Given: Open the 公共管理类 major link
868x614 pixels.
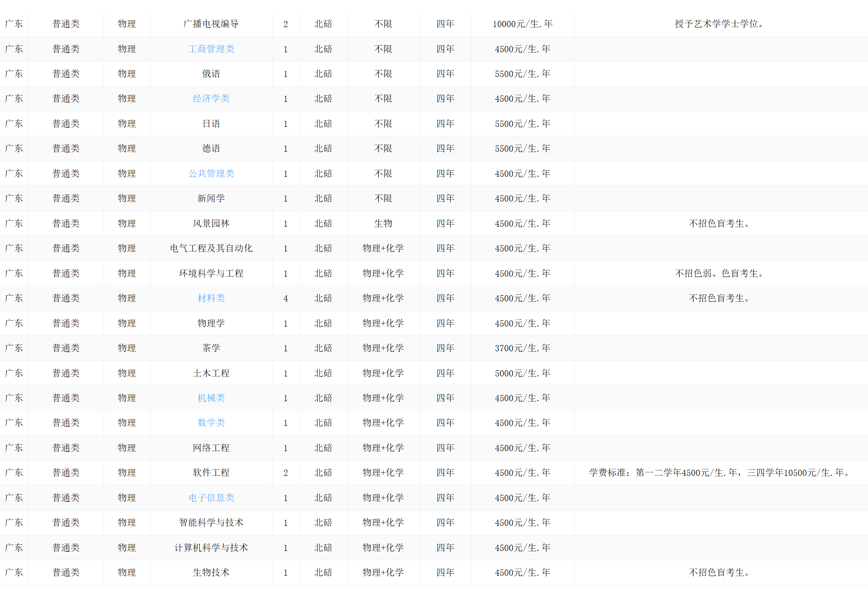Looking at the screenshot, I should point(211,174).
